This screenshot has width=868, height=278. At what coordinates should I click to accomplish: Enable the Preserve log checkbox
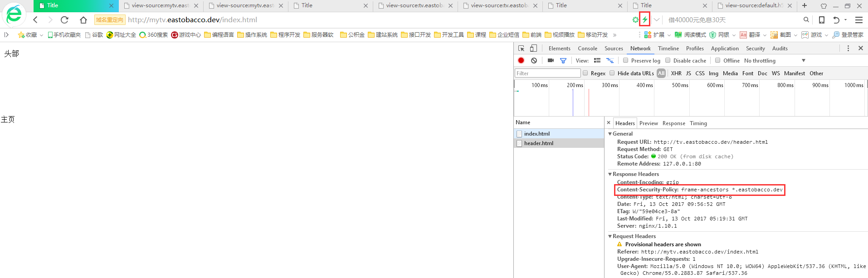point(626,60)
